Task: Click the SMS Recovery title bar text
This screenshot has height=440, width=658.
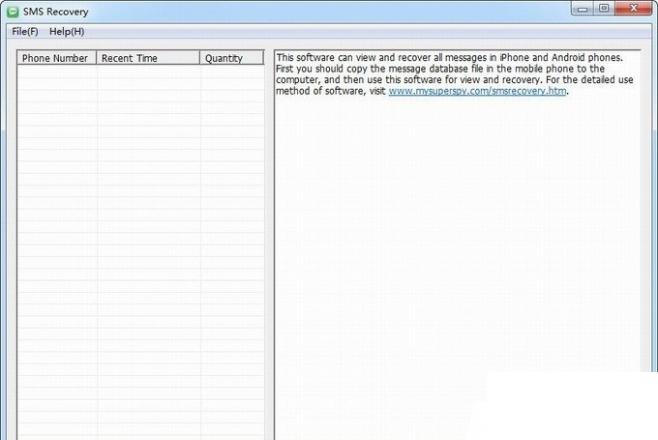Action: tap(62, 12)
